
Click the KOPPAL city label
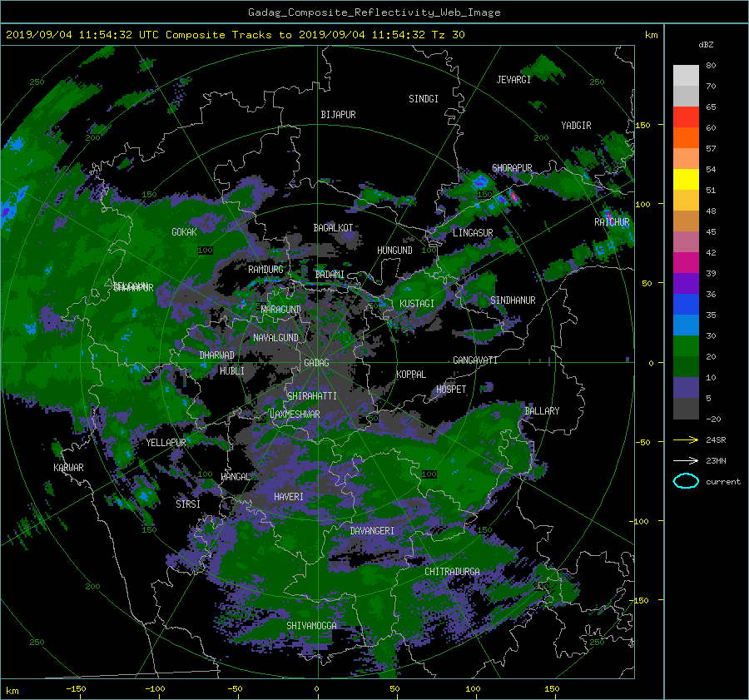[x=411, y=375]
